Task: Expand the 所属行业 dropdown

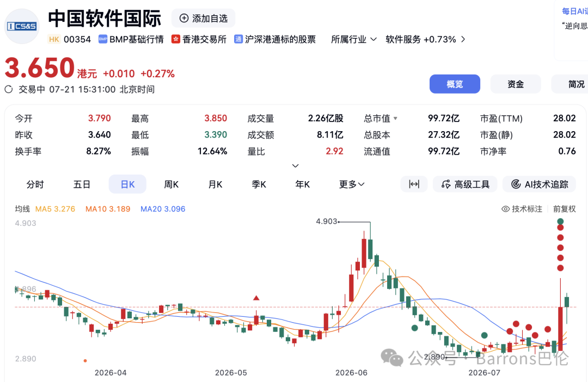Action: coord(354,39)
